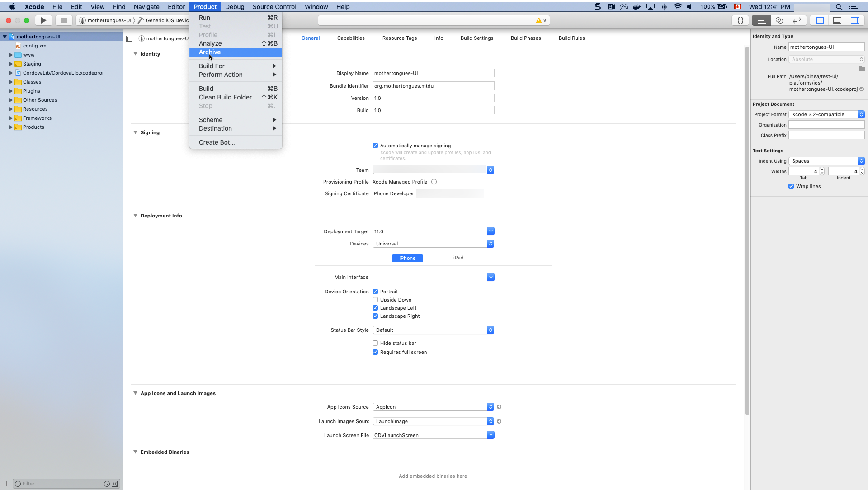868x490 pixels.
Task: Open Devices Universal dropdown
Action: click(x=433, y=244)
